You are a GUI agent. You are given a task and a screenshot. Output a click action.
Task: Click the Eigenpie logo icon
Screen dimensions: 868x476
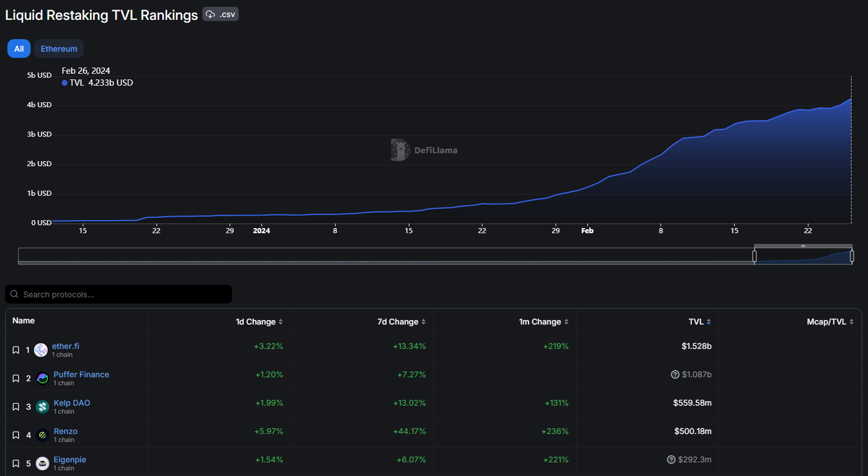coord(42,463)
